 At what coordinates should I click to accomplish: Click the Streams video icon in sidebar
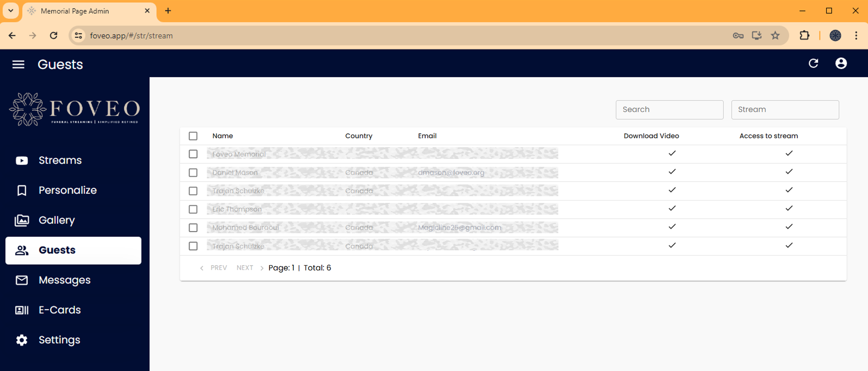pos(22,160)
